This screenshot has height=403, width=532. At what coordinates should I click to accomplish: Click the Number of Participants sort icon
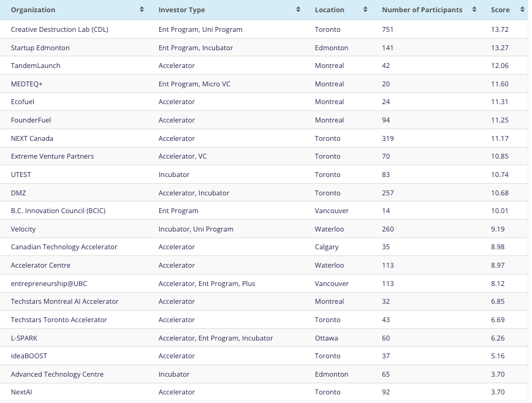474,10
